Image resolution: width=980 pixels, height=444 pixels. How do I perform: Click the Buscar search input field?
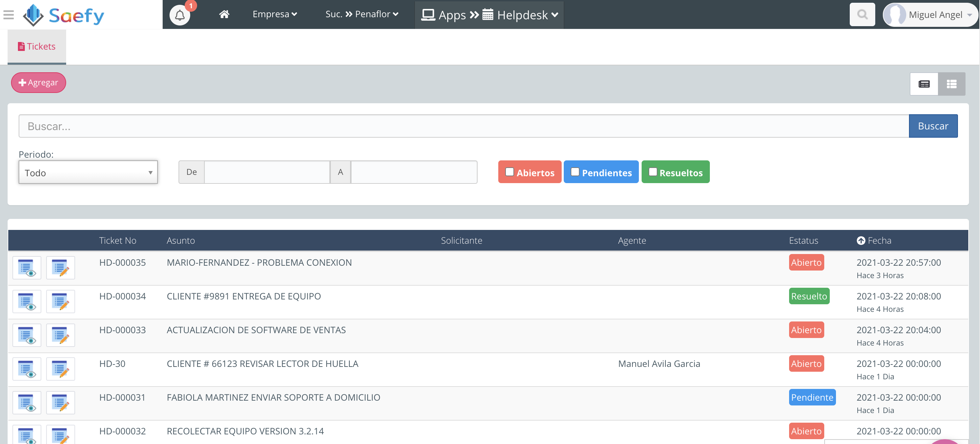pyautogui.click(x=463, y=126)
